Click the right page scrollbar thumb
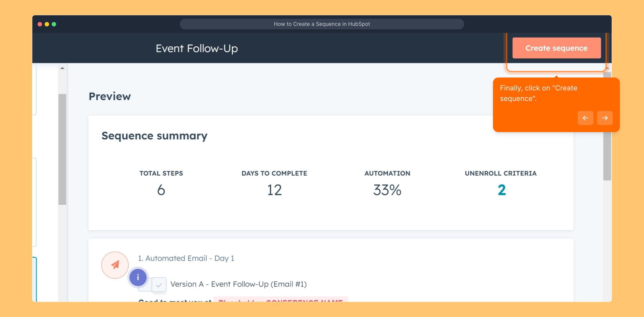The width and height of the screenshot is (644, 317). tap(607, 156)
